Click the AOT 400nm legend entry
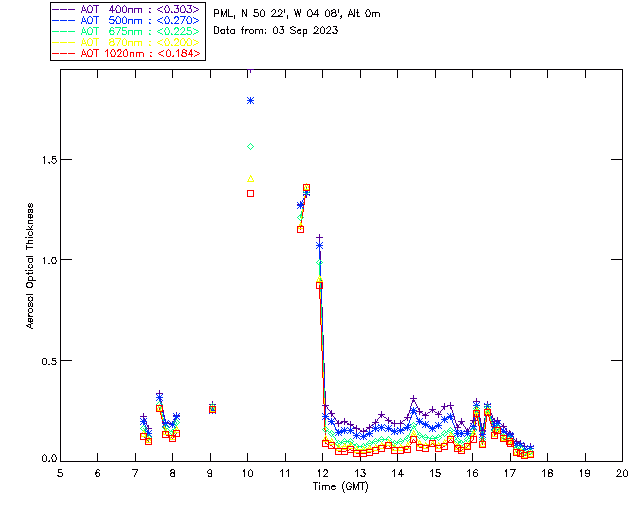Screen dimensions: 640x512 pos(128,9)
